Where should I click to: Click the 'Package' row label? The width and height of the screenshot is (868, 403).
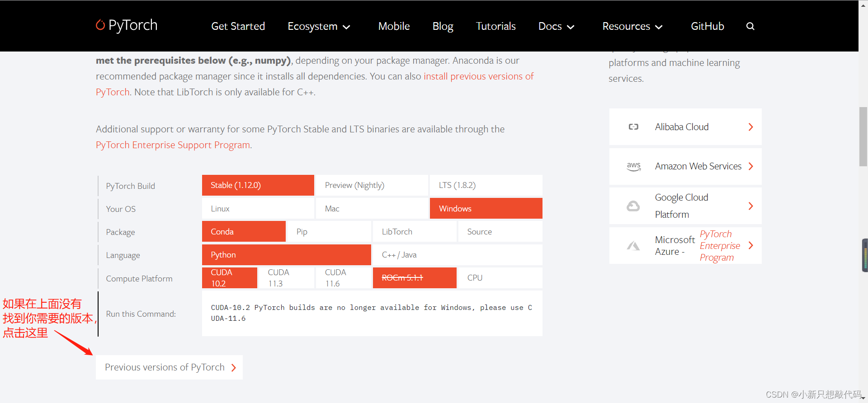(120, 232)
